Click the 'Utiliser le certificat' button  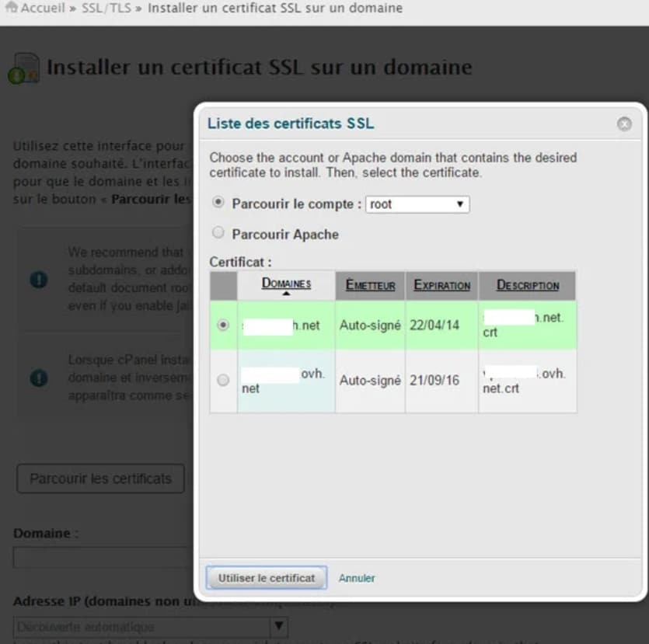click(267, 578)
